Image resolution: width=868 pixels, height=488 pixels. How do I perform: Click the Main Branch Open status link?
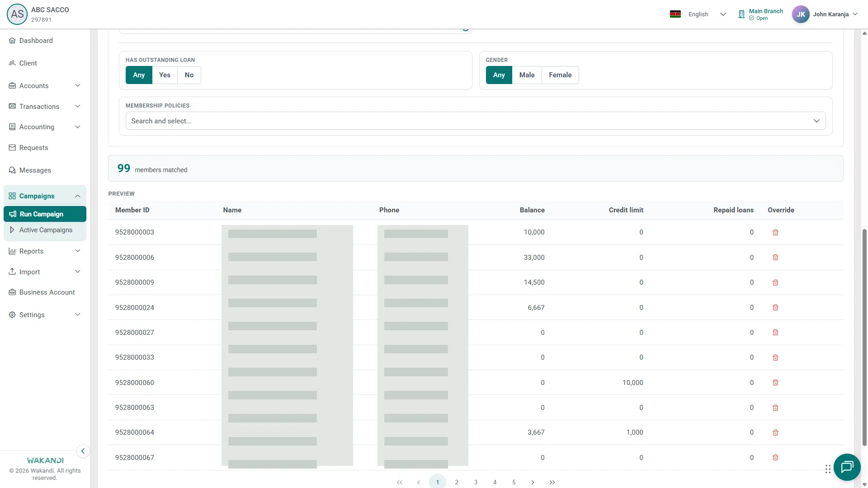(x=761, y=14)
